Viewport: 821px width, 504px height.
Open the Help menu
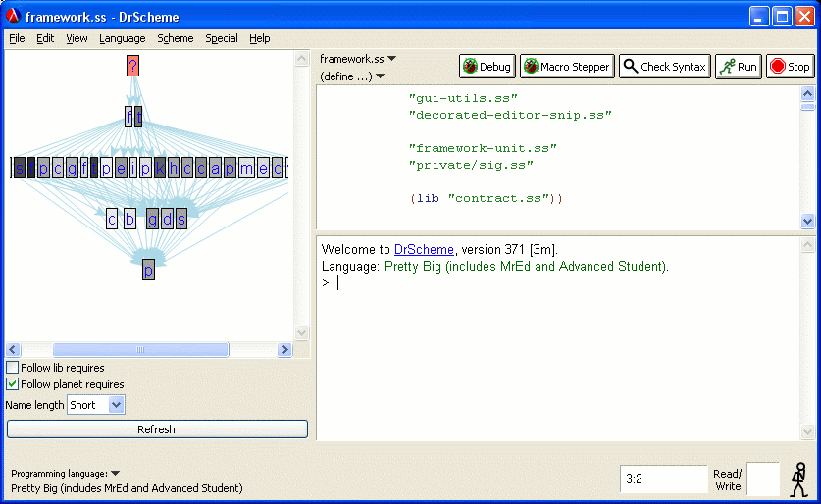coord(259,38)
